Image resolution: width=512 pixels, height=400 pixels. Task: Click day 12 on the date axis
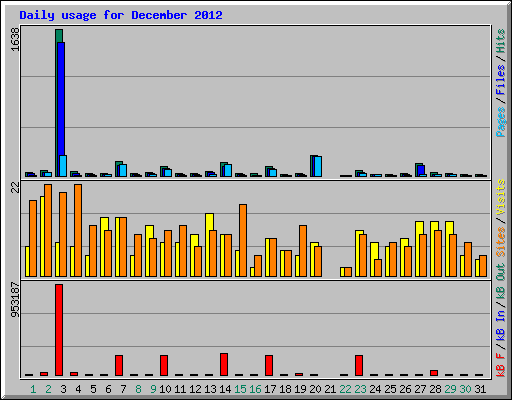[x=195, y=389]
